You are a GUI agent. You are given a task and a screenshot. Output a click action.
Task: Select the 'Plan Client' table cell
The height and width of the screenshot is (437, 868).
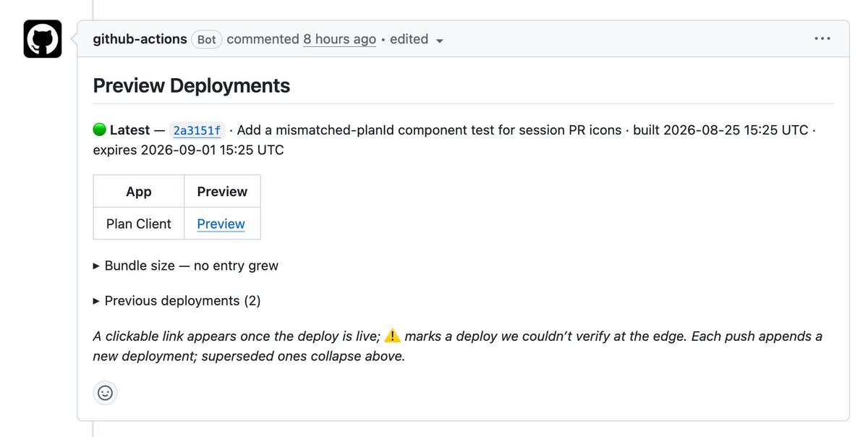(x=139, y=224)
